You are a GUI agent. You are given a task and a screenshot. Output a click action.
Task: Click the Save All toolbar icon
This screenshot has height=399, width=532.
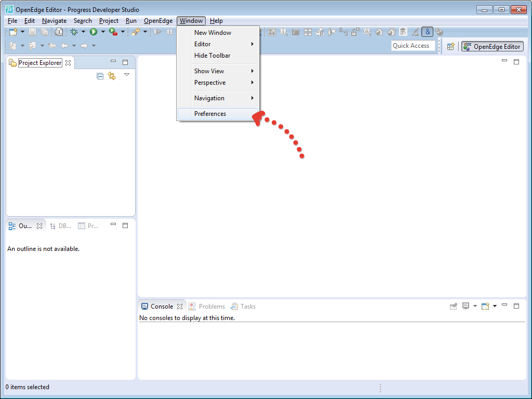[x=44, y=32]
